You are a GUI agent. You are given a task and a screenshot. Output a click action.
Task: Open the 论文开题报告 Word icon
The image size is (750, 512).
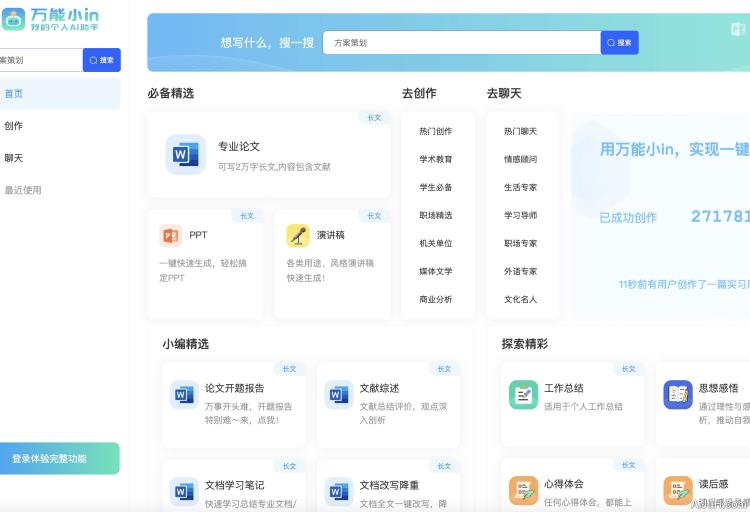click(x=184, y=395)
